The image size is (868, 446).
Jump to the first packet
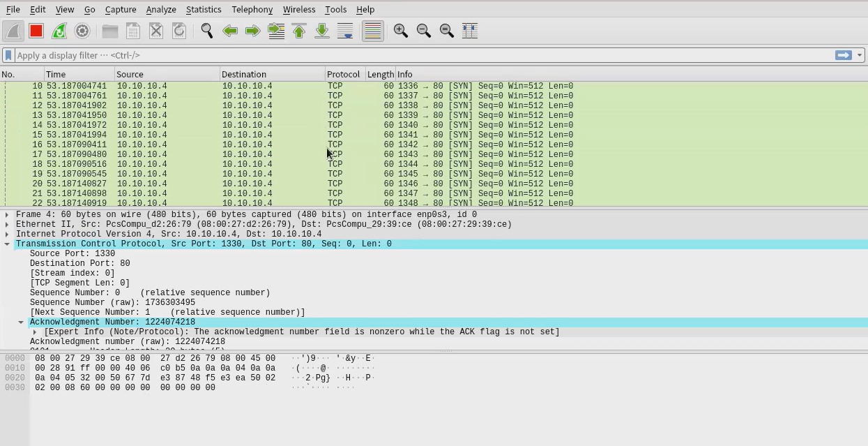click(x=299, y=31)
